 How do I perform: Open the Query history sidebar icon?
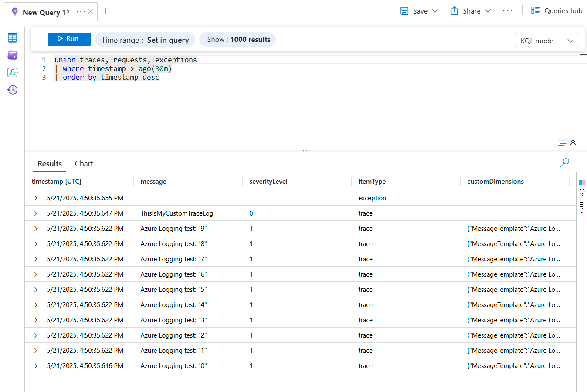[12, 90]
